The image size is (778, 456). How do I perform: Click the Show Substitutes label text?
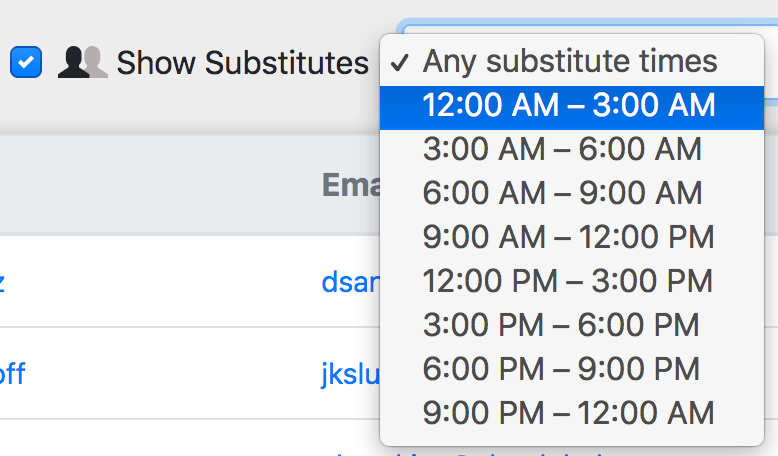[x=242, y=63]
